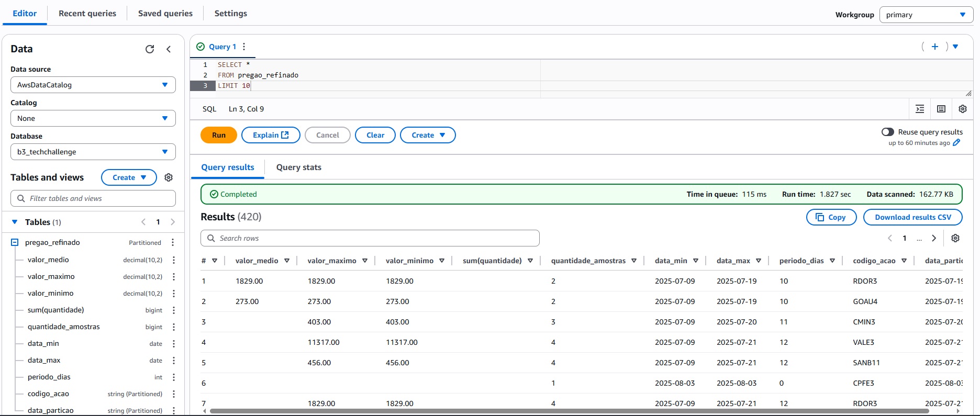Click VALE3 cell in results
The image size is (980, 416).
[x=864, y=342]
